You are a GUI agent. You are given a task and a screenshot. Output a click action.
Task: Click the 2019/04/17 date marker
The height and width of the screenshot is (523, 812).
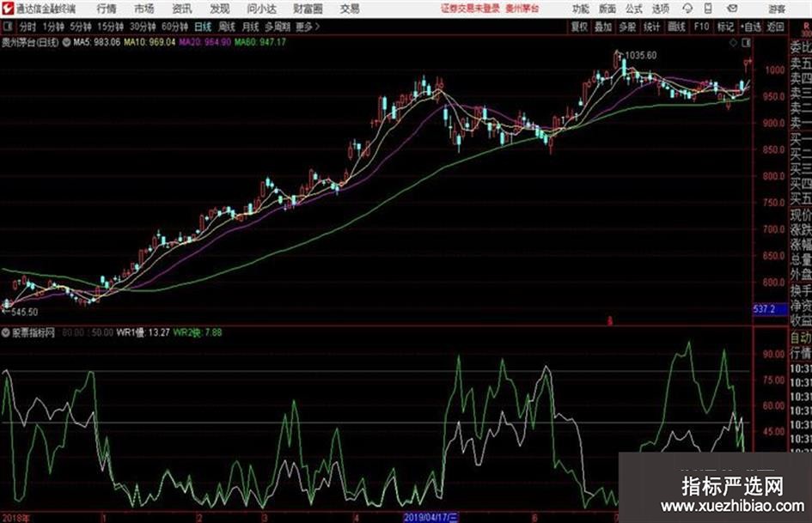[430, 517]
